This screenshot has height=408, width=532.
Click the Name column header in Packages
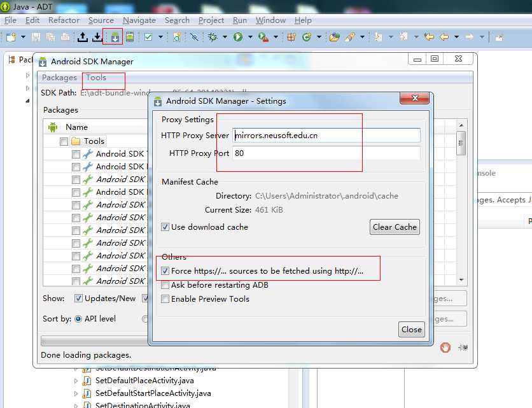coord(76,127)
